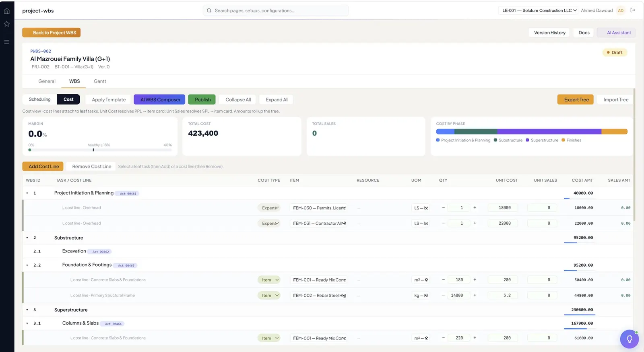Select the Cost view toggle
The image size is (644, 352).
coord(68,99)
